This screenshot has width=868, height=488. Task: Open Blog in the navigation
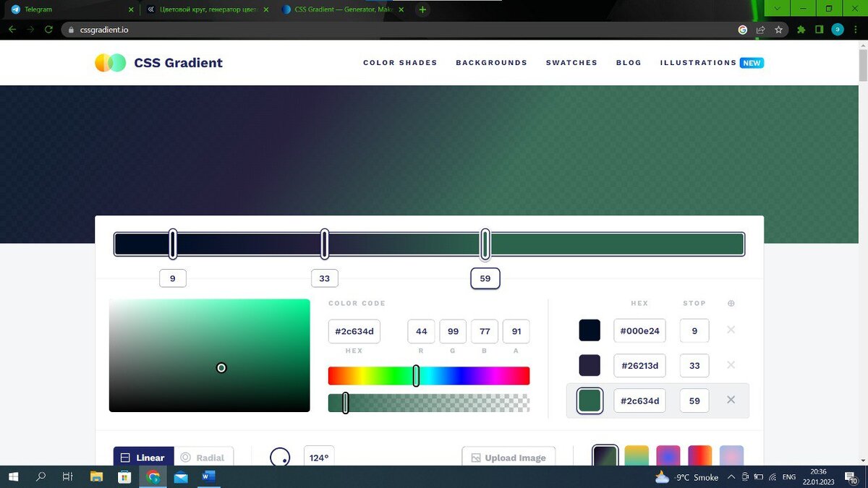[629, 63]
